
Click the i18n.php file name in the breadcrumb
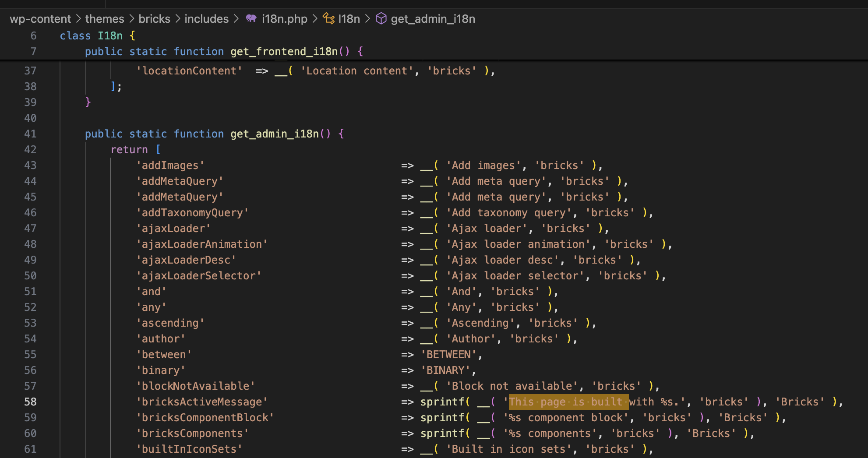(284, 19)
